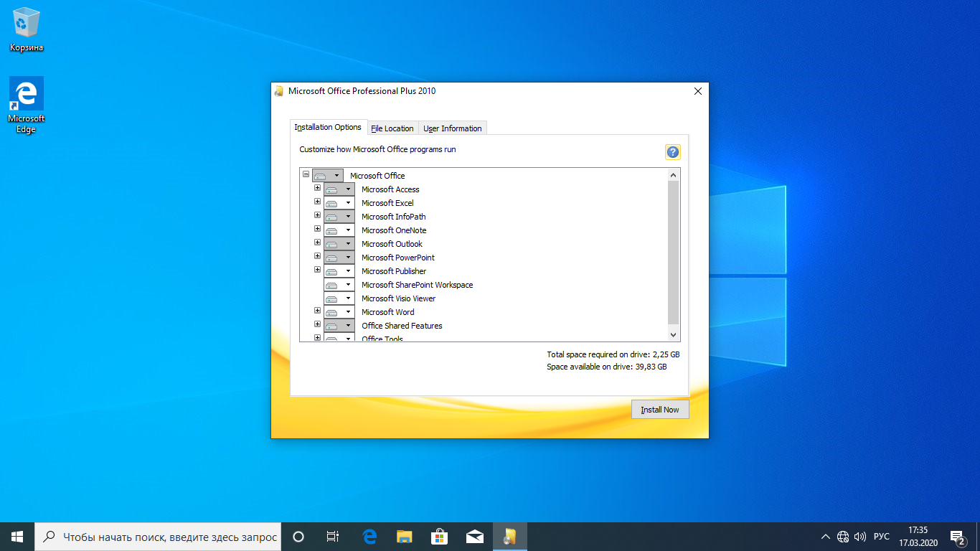
Task: Expand the Microsoft InfoPath node
Action: pyautogui.click(x=318, y=215)
